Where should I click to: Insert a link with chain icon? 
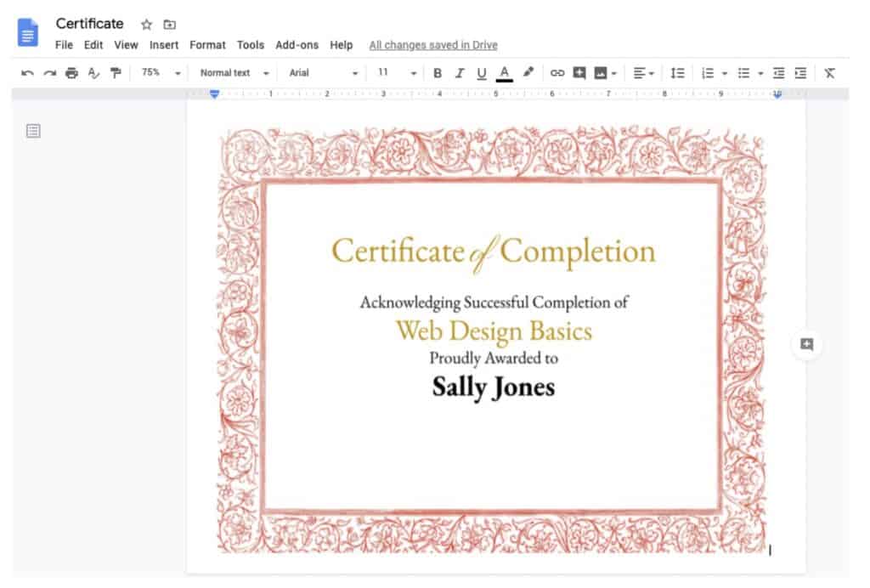557,73
